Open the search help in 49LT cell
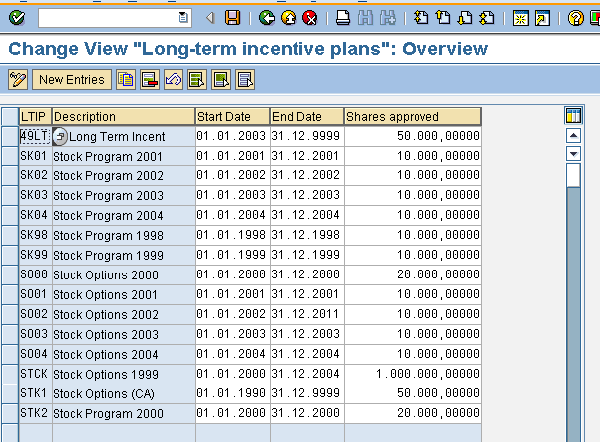This screenshot has height=442, width=600. click(60, 136)
